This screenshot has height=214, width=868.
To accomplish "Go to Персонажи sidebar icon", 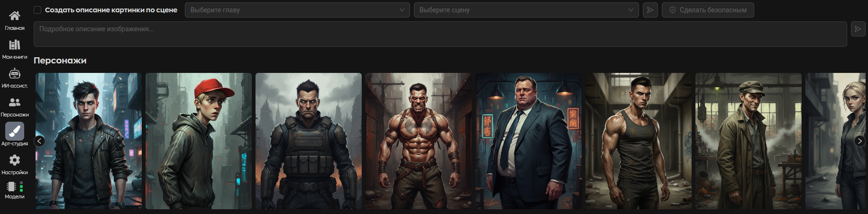I will tap(15, 103).
